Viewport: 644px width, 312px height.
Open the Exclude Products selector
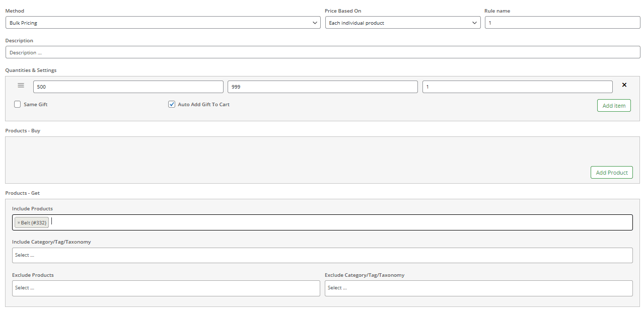point(166,288)
